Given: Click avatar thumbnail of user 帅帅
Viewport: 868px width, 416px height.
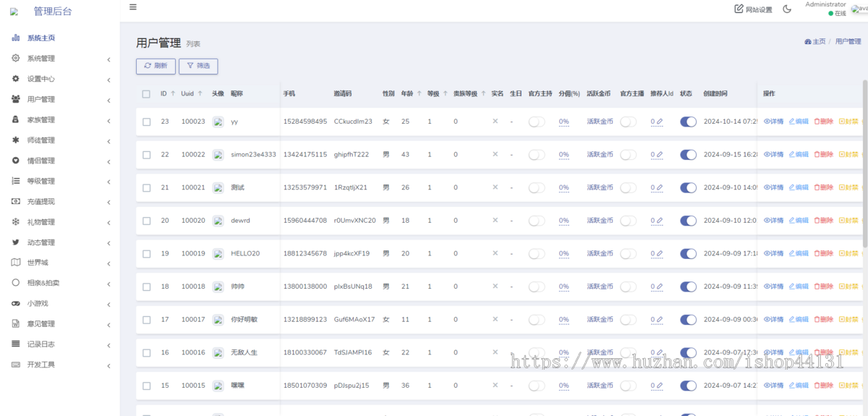Looking at the screenshot, I should tap(218, 286).
